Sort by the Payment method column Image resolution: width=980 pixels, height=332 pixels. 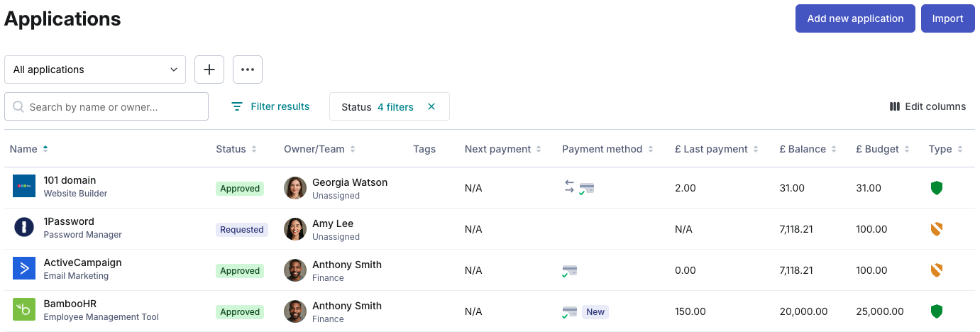point(607,149)
